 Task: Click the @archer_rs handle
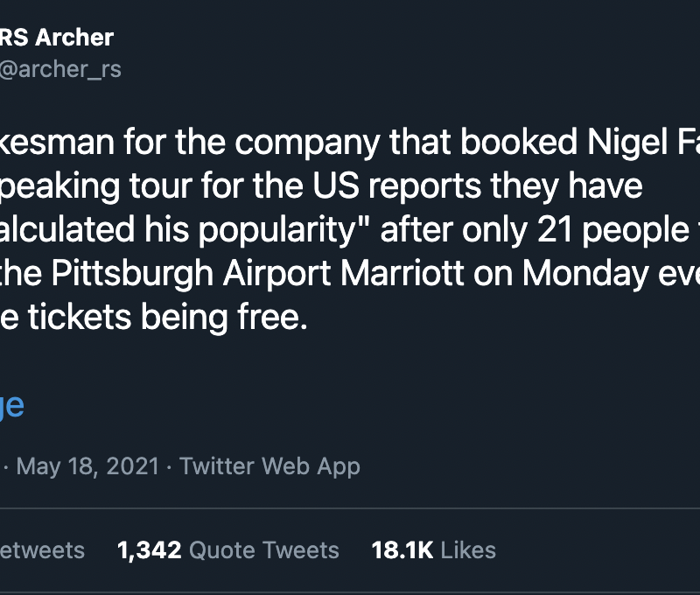click(x=60, y=69)
